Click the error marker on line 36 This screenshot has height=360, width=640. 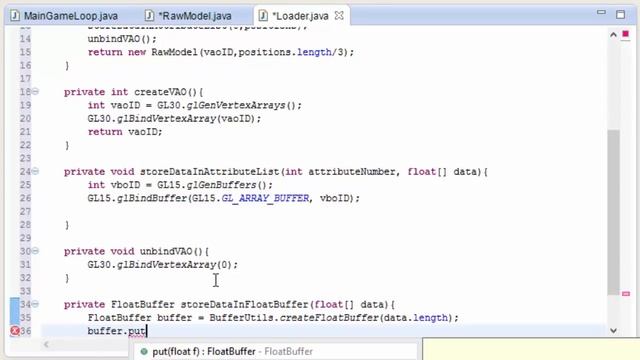[x=15, y=331]
